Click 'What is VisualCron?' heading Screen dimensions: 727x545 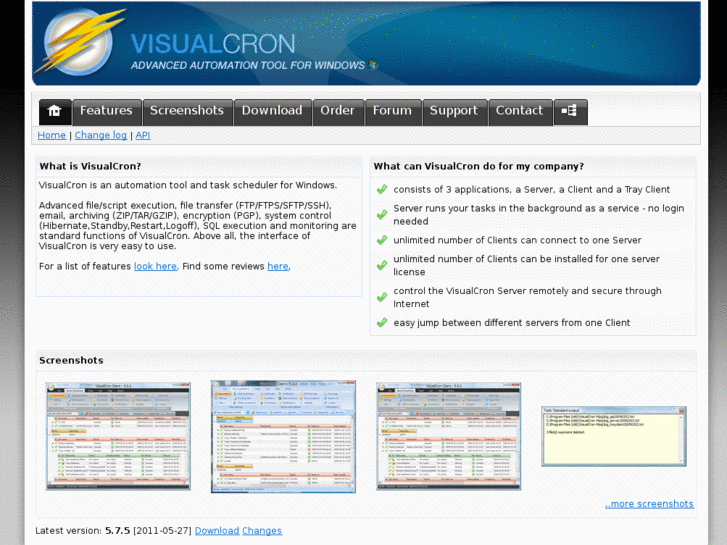coord(90,166)
